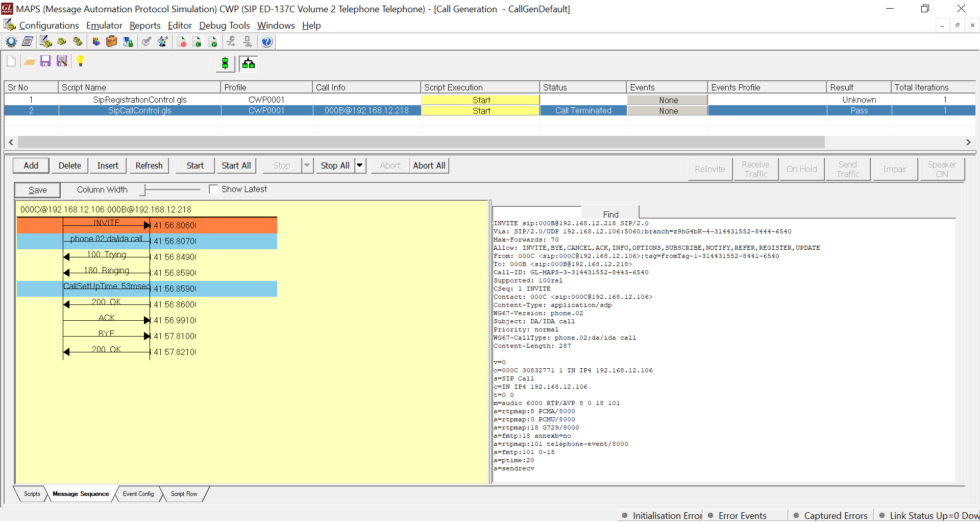
Task: Click the open folder icon
Action: point(30,62)
